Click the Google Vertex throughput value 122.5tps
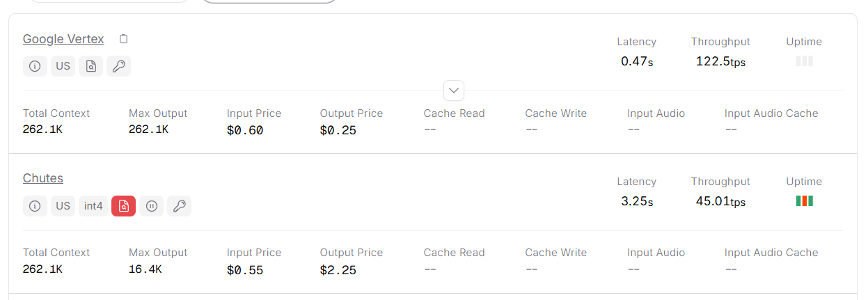This screenshot has height=300, width=868. click(x=720, y=61)
